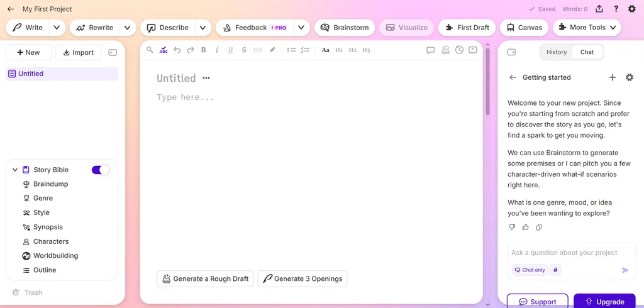
Task: Open comments via the speech bubble icon
Action: pos(430,50)
